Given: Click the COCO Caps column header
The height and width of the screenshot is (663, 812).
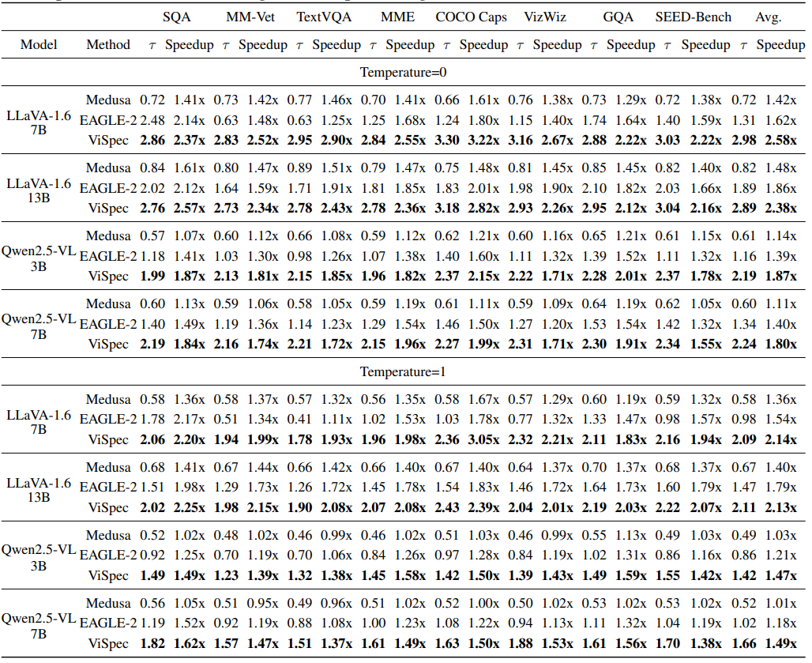Looking at the screenshot, I should tap(472, 17).
